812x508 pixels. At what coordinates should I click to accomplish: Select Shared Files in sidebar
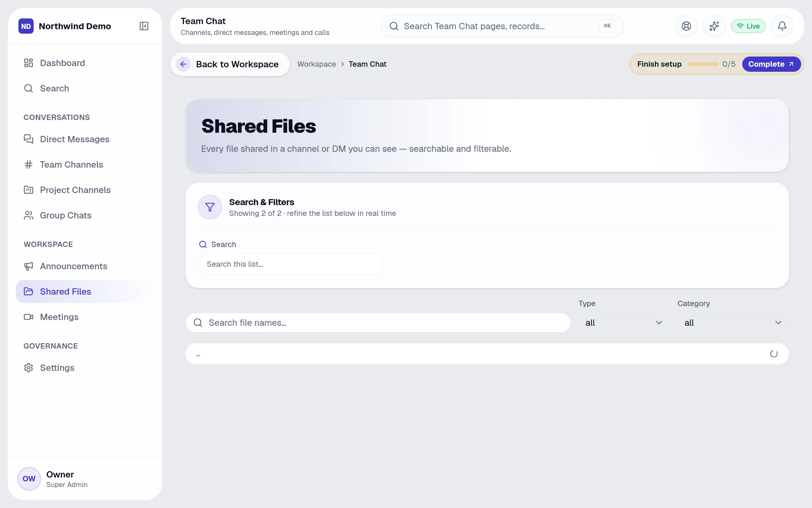(x=85, y=292)
